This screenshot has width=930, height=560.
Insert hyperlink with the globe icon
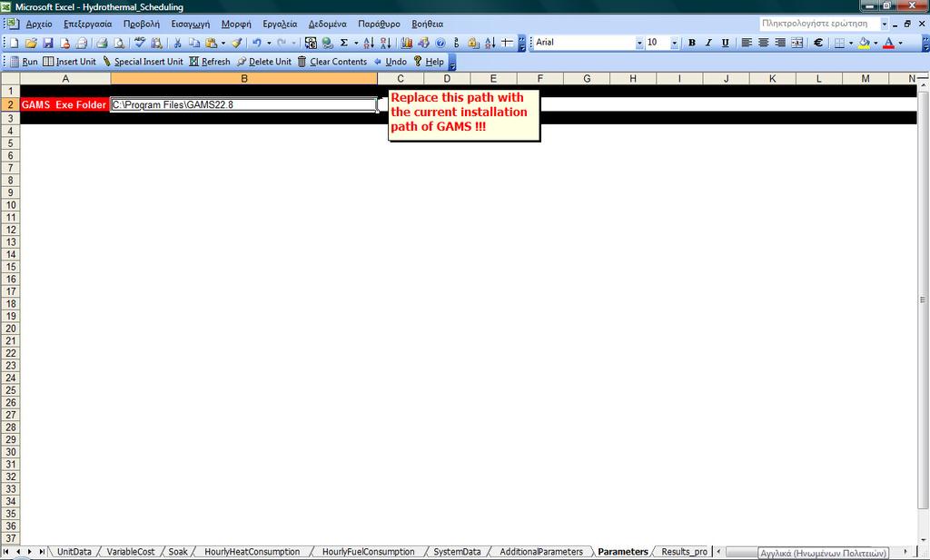tap(327, 43)
